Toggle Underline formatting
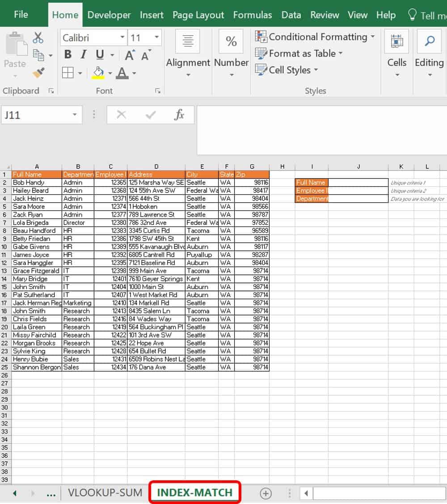This screenshot has height=504, width=447. (99, 55)
